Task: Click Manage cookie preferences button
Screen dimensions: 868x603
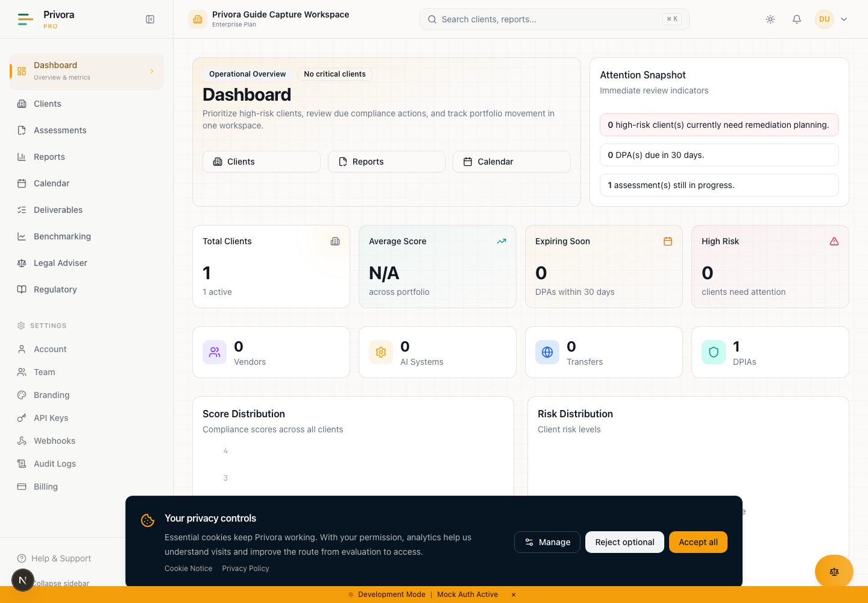Action: click(x=547, y=542)
